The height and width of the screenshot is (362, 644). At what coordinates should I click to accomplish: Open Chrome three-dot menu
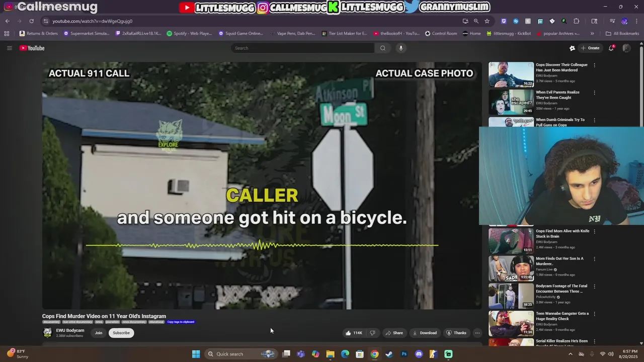tap(636, 21)
